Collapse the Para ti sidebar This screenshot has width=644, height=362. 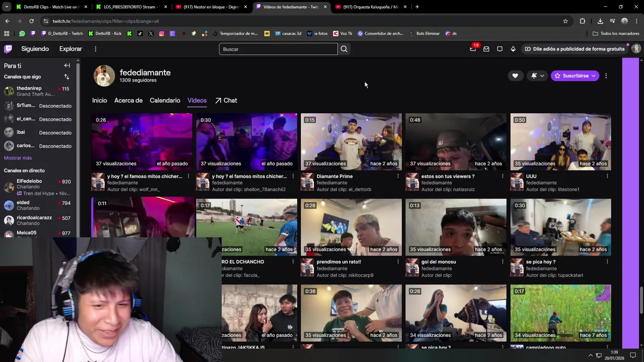coord(67,65)
